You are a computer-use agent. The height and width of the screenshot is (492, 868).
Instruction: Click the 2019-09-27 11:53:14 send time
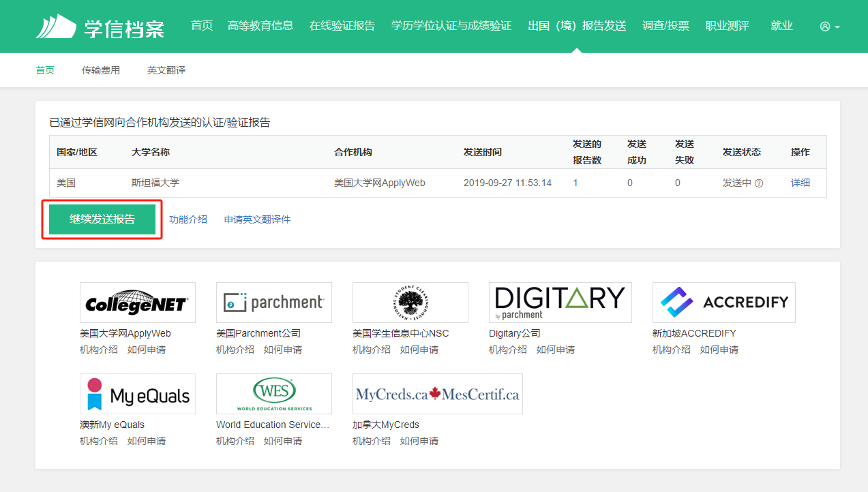507,183
